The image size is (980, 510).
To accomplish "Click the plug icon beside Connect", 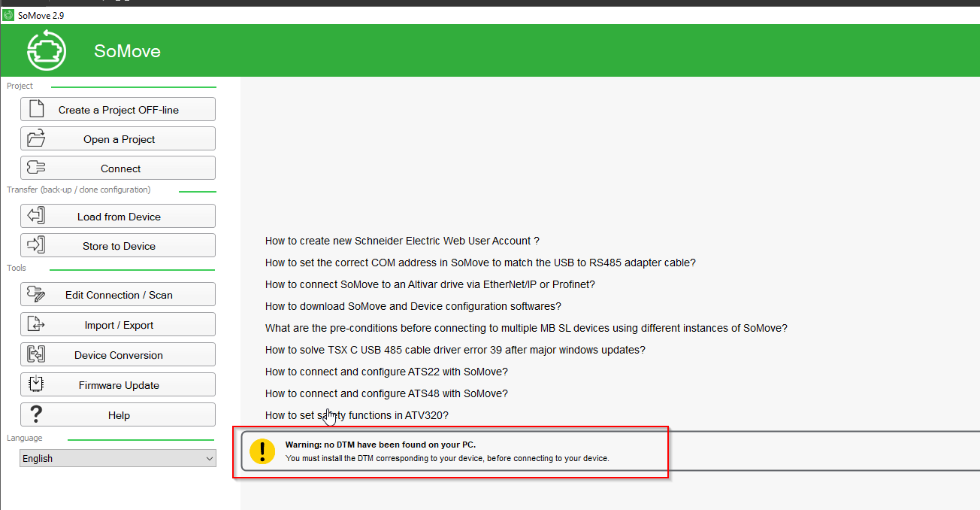I will pyautogui.click(x=36, y=168).
